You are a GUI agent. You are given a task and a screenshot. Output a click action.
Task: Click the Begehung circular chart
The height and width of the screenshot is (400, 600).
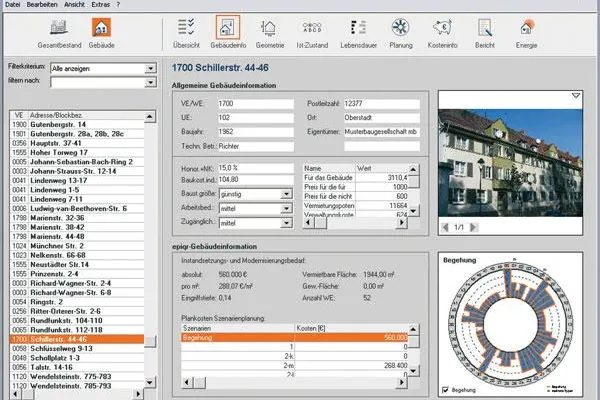point(510,323)
